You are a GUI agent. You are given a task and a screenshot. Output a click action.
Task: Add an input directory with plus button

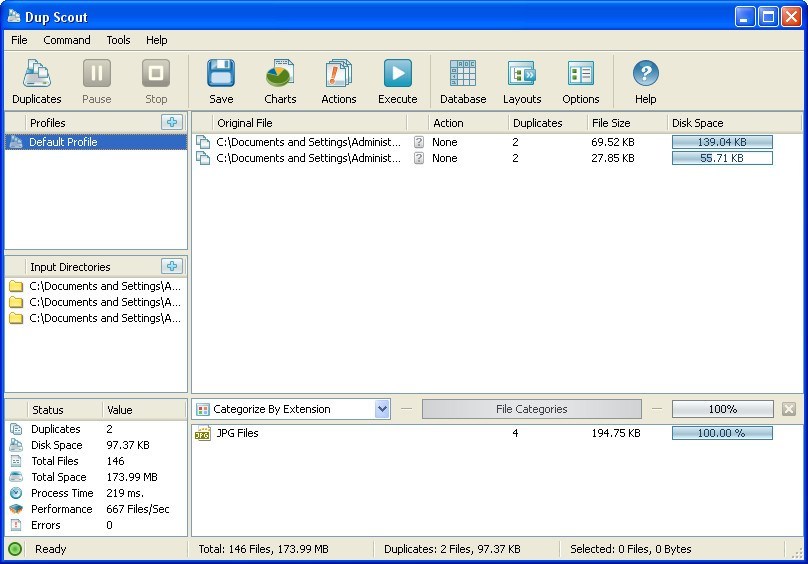point(172,266)
